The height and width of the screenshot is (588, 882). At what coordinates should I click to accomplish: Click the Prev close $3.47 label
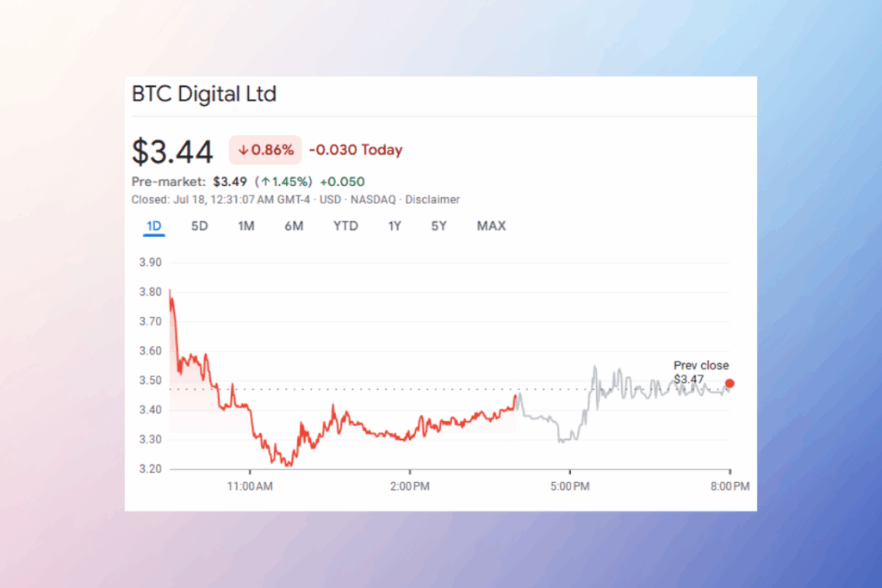700,372
